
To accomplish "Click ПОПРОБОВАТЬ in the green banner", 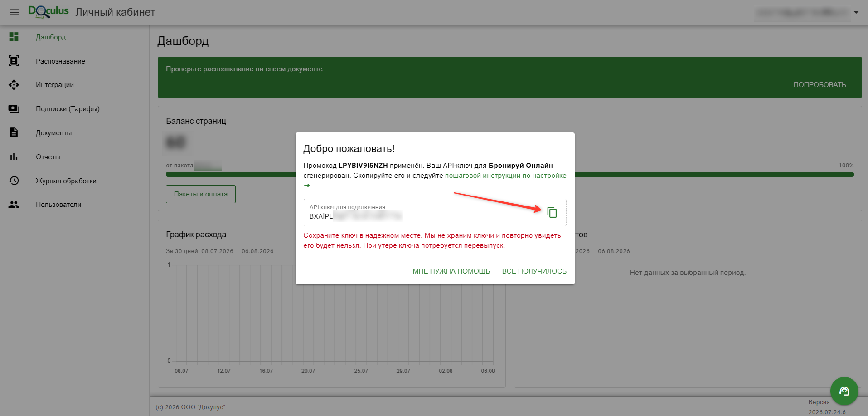I will tap(820, 85).
